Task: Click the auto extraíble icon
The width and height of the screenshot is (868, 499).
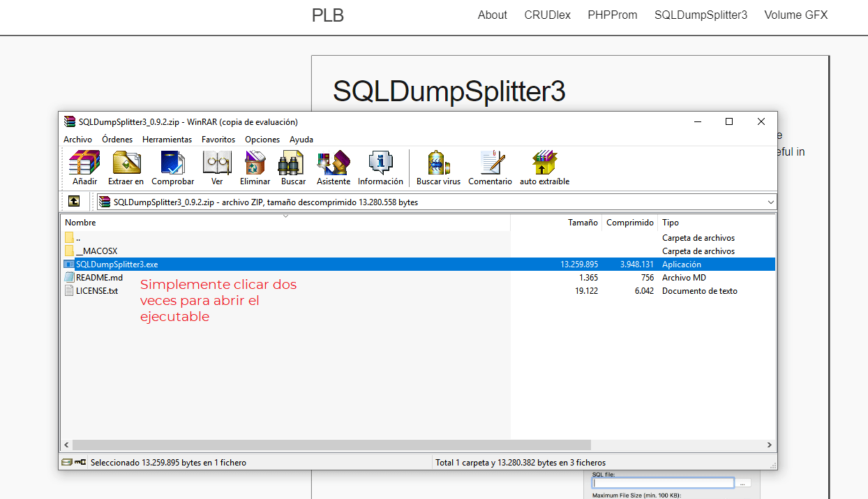Action: [x=544, y=163]
